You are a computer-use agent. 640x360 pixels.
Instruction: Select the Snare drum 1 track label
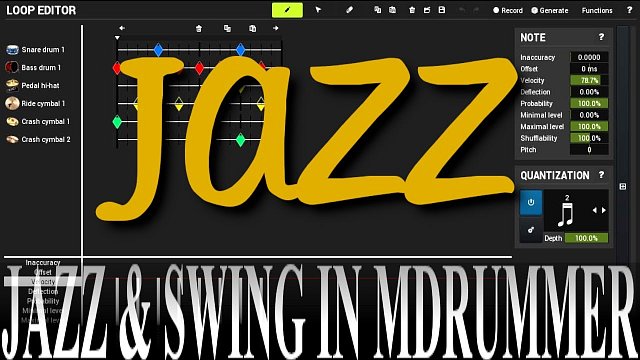coord(43,50)
